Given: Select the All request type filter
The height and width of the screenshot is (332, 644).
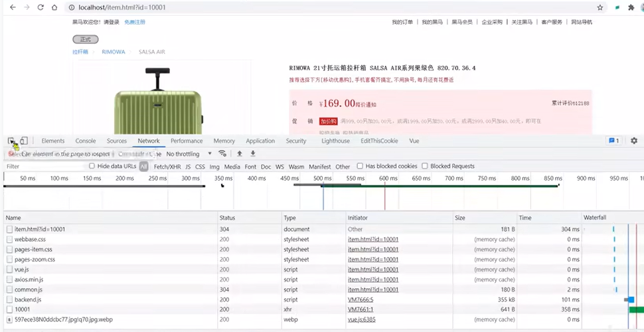Looking at the screenshot, I should (x=143, y=166).
